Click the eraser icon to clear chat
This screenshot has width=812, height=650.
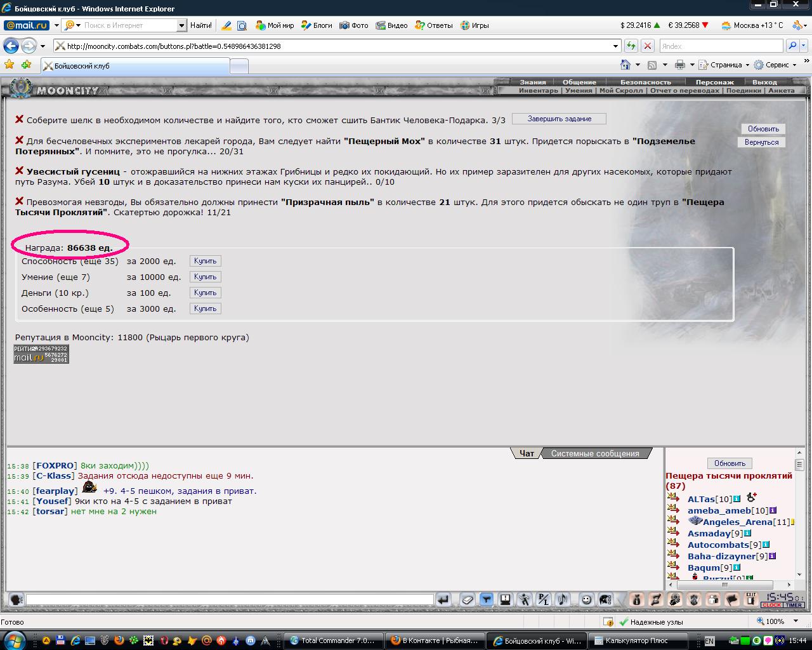[468, 599]
